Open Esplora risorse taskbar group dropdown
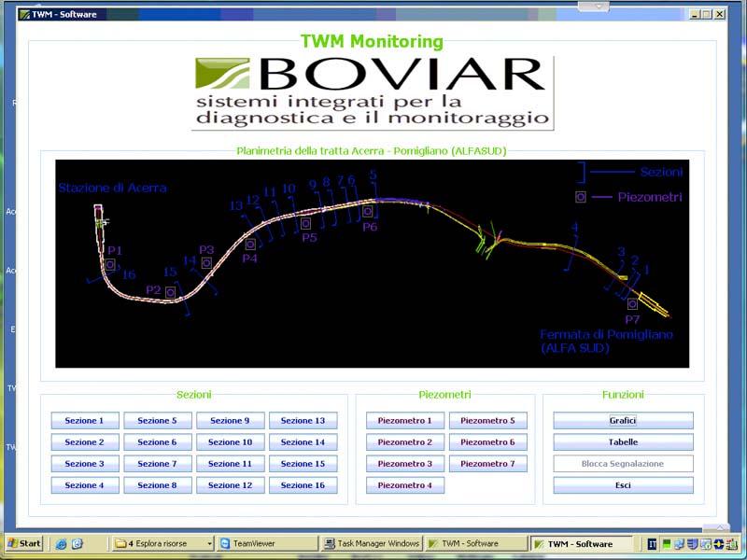 (209, 544)
